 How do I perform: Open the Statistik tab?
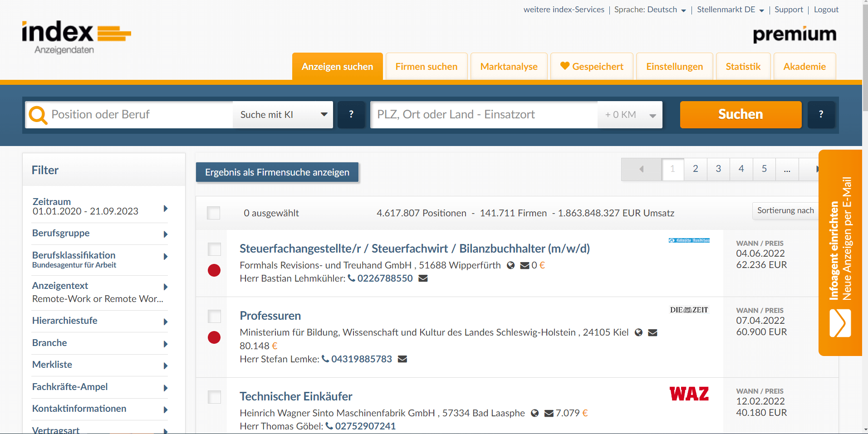point(743,66)
